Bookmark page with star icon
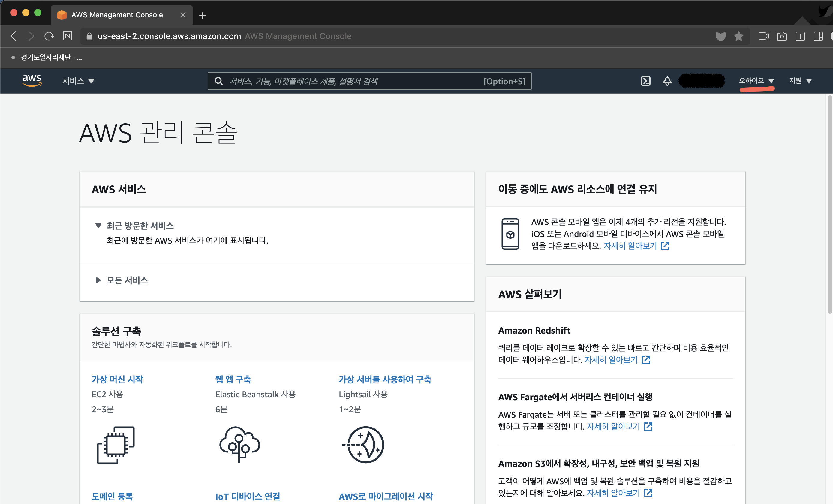 pyautogui.click(x=739, y=36)
